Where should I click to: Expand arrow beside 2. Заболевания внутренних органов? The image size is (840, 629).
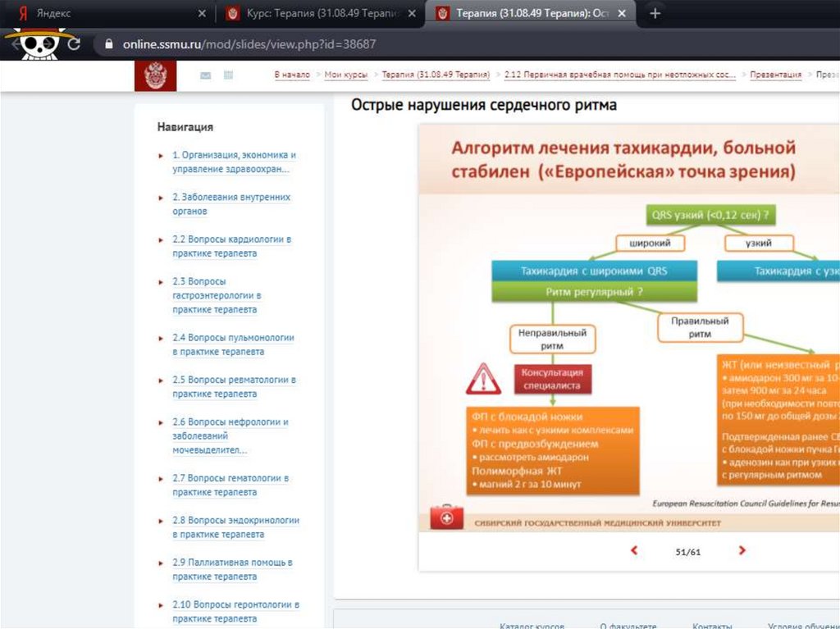coord(161,198)
